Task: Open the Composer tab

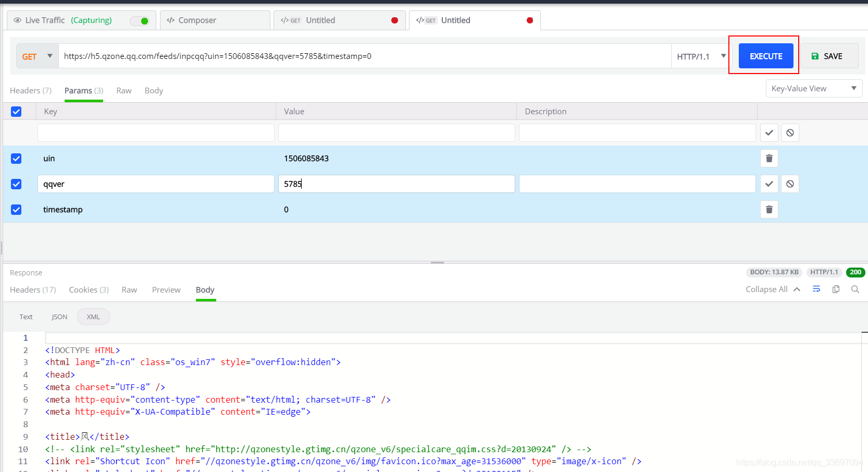Action: coord(215,20)
